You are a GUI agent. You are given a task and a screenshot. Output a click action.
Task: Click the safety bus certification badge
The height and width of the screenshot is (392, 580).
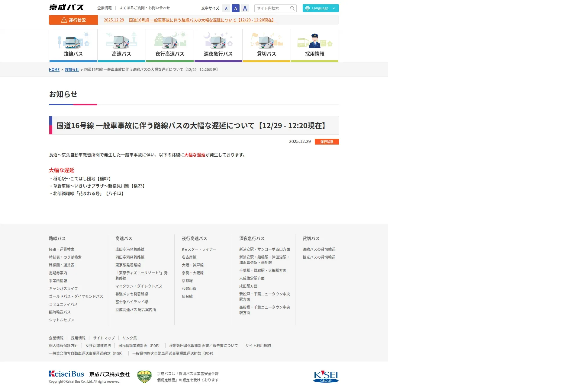(144, 377)
